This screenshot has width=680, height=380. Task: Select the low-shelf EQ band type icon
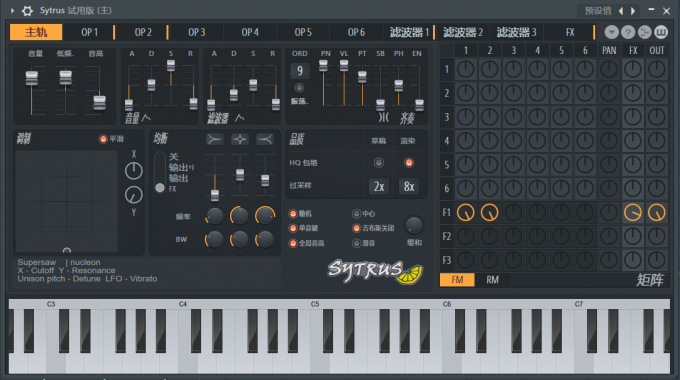point(215,139)
